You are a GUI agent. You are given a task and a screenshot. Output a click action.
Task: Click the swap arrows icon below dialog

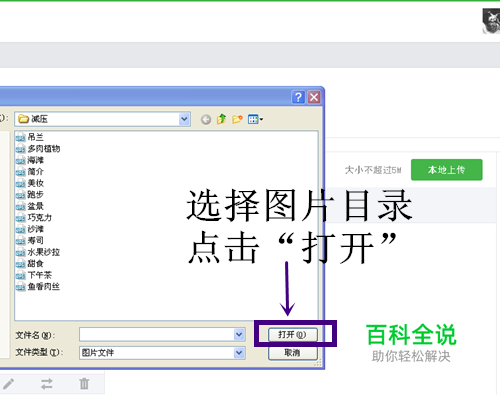pyautogui.click(x=47, y=384)
